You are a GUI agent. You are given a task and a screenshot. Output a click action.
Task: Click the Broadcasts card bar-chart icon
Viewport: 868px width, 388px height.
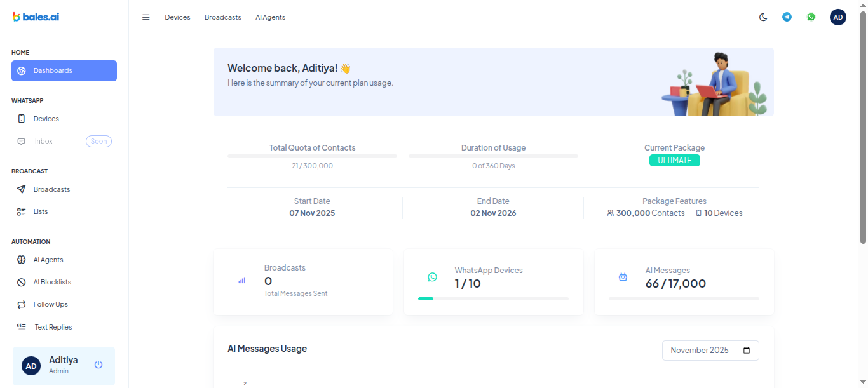coord(241,280)
